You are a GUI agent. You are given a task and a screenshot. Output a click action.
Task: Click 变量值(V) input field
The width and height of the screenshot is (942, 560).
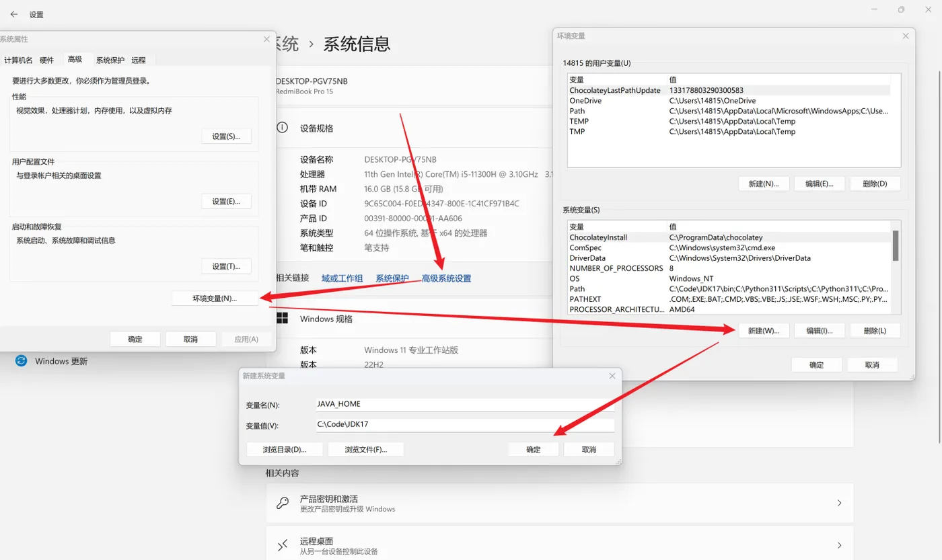[465, 425]
